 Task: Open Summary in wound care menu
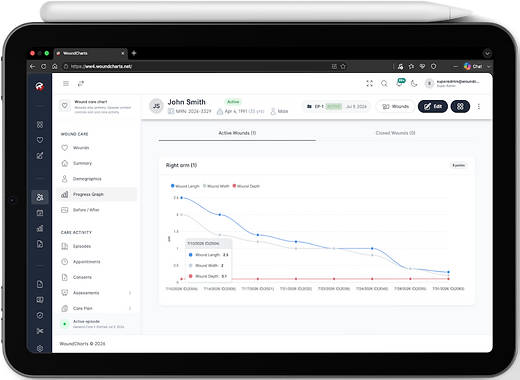(97, 163)
